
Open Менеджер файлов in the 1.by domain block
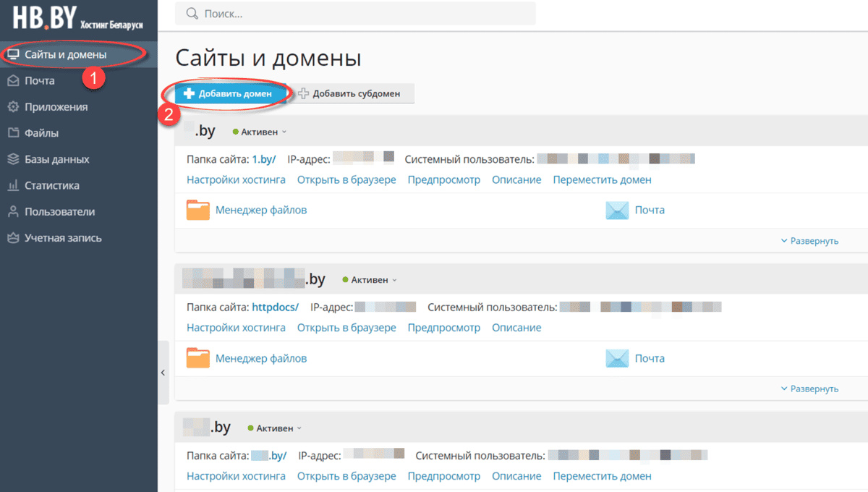click(x=261, y=210)
